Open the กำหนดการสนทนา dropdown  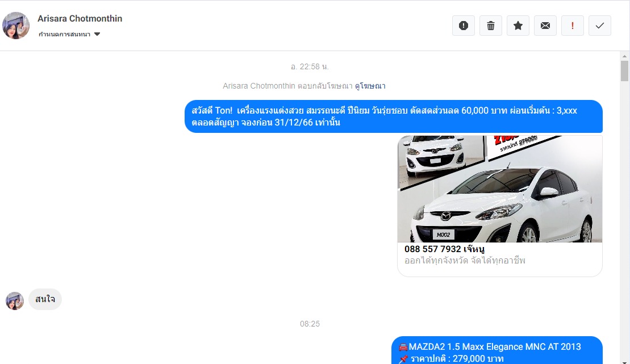click(x=69, y=35)
